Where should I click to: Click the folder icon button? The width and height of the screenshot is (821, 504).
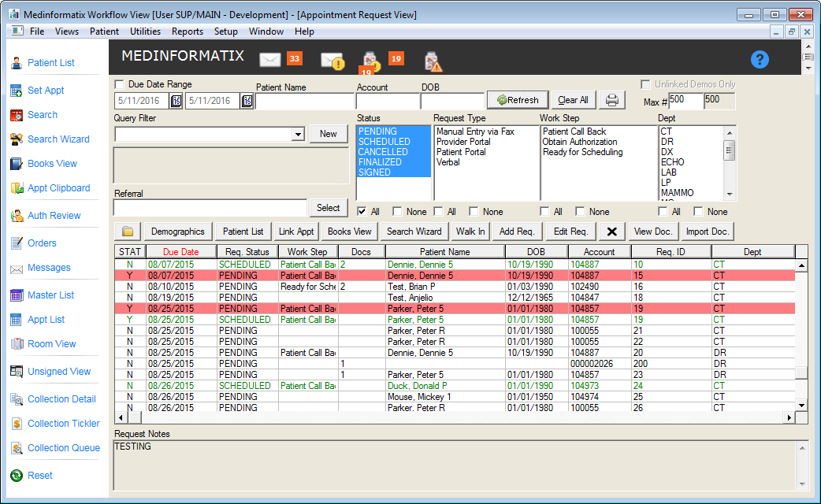coord(128,232)
